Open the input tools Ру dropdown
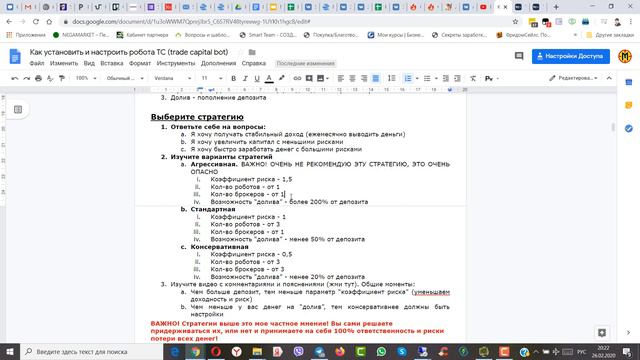 pos(491,78)
